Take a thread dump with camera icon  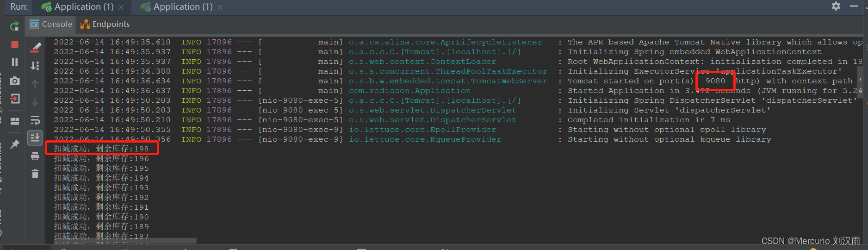(x=15, y=81)
